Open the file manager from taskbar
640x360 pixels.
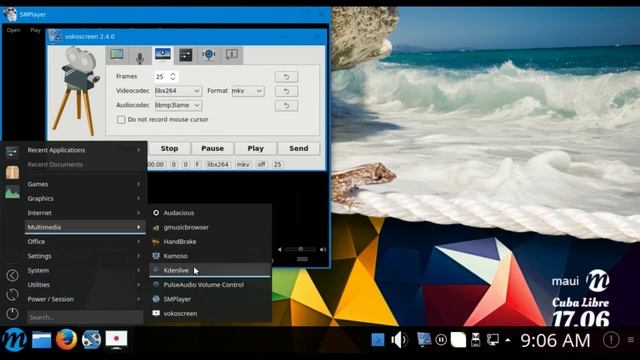41,340
